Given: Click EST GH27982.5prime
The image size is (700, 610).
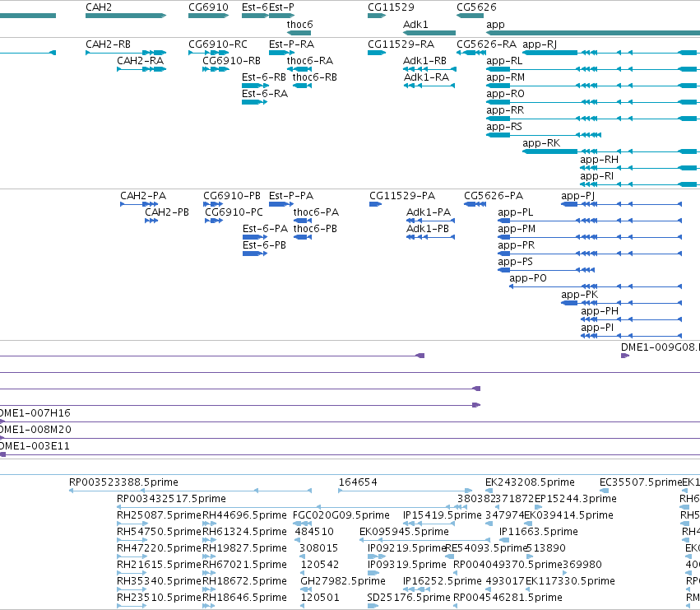Looking at the screenshot, I should pyautogui.click(x=306, y=589).
